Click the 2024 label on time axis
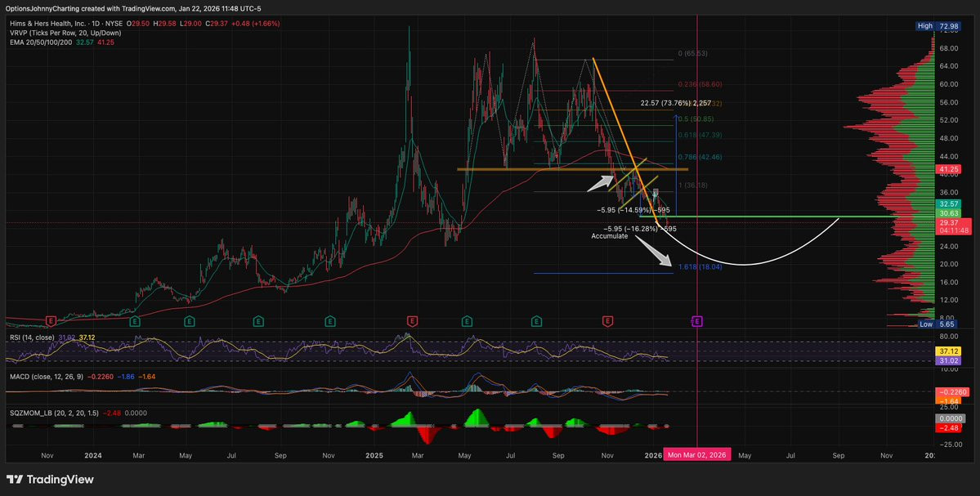980x496 pixels. tap(92, 455)
